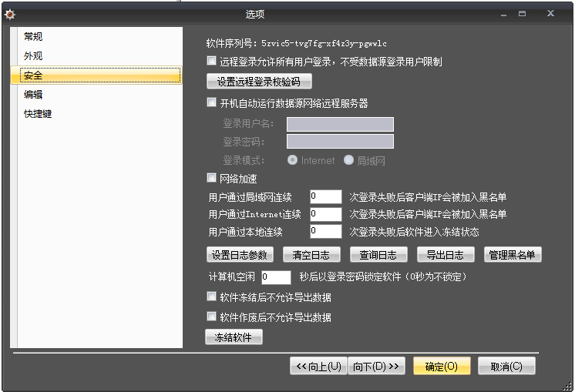The image size is (575, 392).
Task: Click the 冻结软件 button
Action: (x=234, y=337)
